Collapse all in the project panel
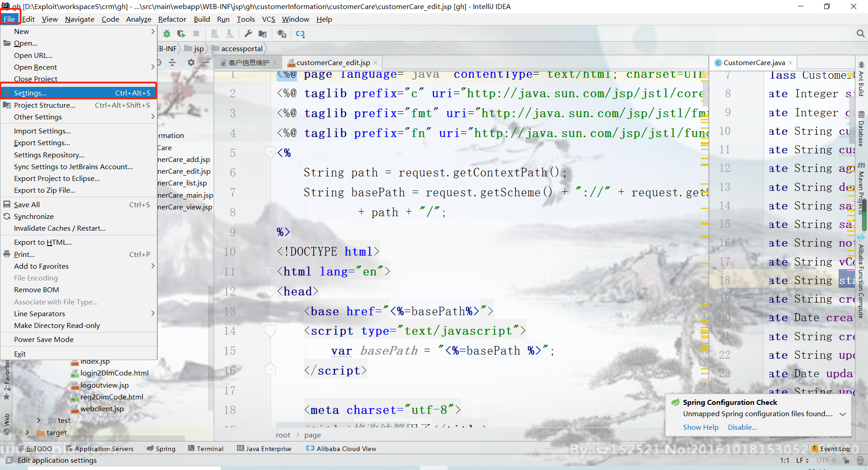The height and width of the screenshot is (470, 868). [172, 62]
